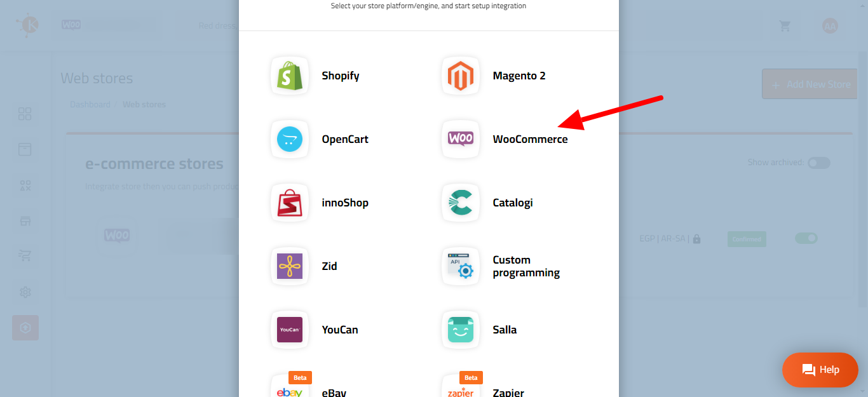Screen dimensions: 868x397
Task: Click the "Web stores" page title
Action: tap(97, 79)
